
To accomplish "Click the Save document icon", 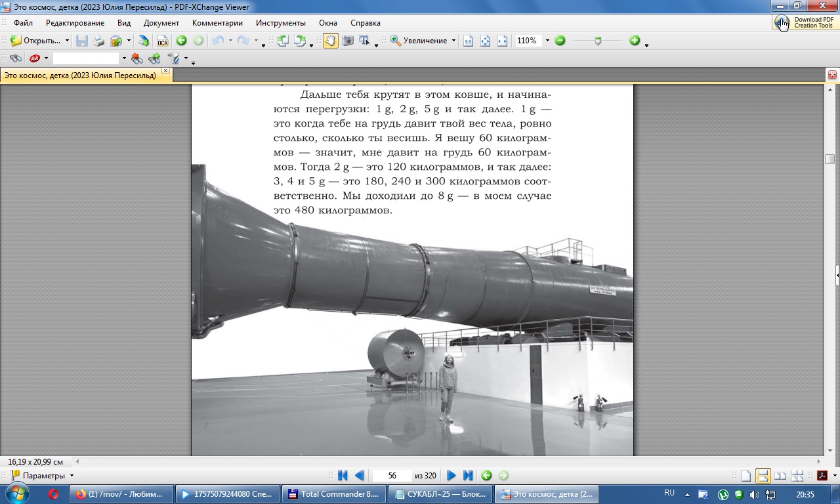I will [x=82, y=41].
